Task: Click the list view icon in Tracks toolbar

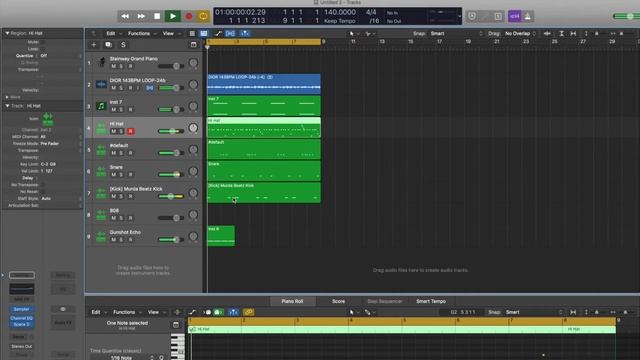Action: [x=192, y=33]
